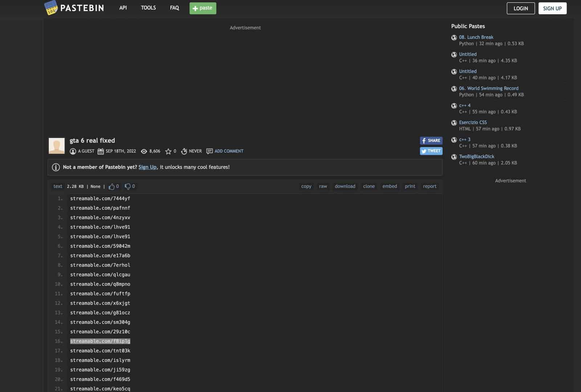
Task: Click globe icon beside 08. Lunch Break
Action: point(454,37)
